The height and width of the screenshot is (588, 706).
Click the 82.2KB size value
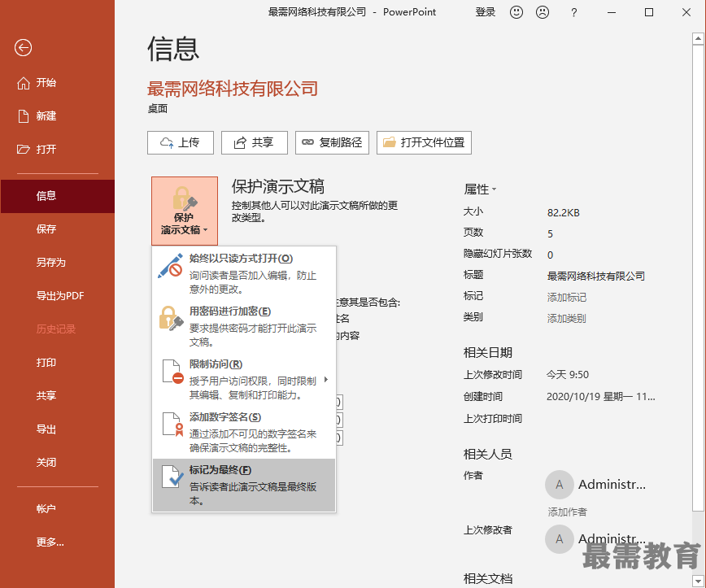coord(564,213)
